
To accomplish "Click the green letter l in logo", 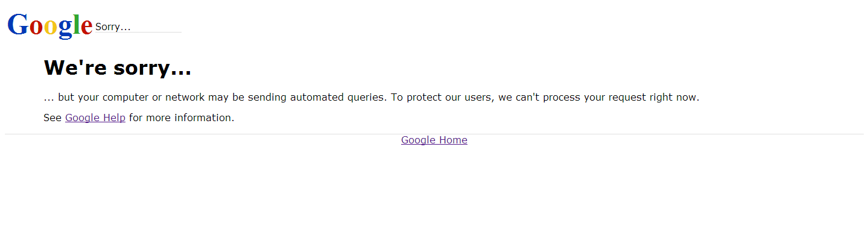I will (x=76, y=24).
